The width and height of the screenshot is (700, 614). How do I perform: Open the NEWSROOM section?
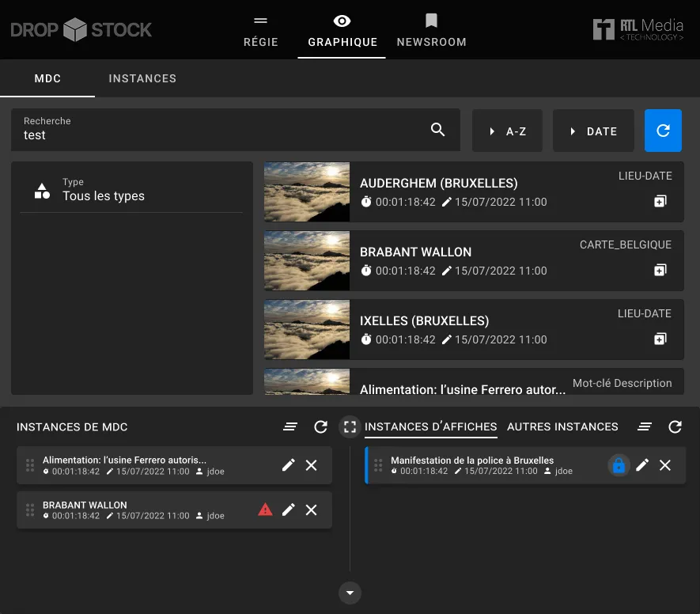click(431, 30)
